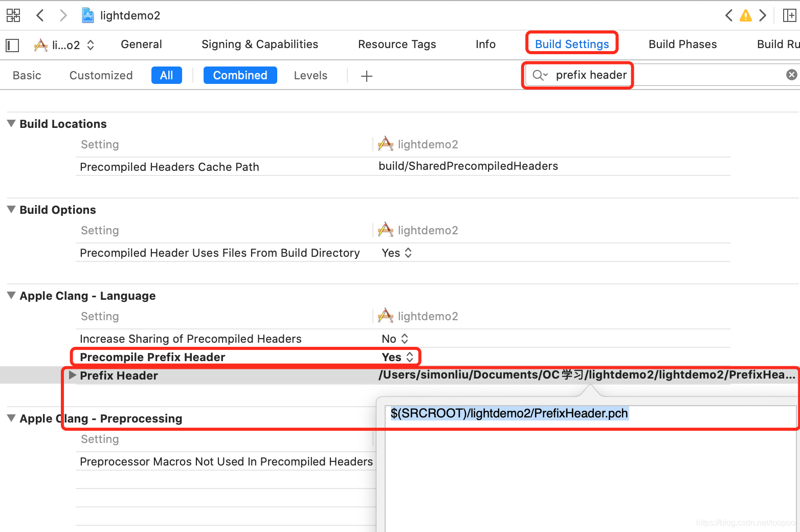Select Preprocessor Macros Not Used row

click(x=226, y=461)
